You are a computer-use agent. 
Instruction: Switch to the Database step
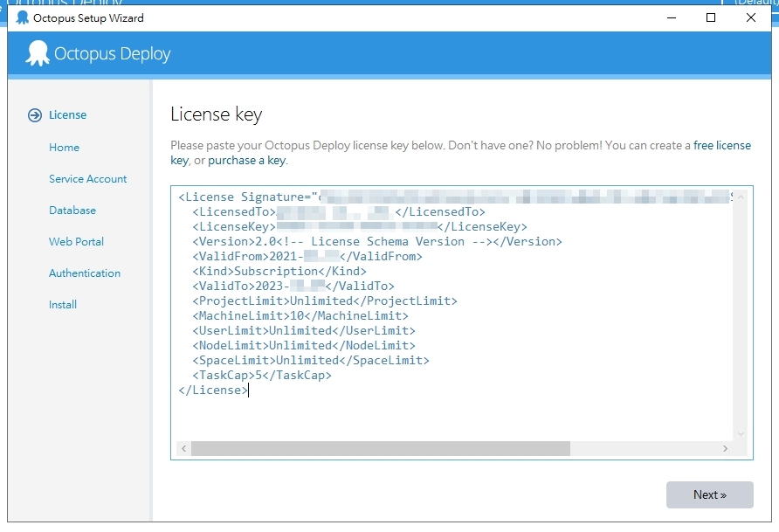click(72, 211)
